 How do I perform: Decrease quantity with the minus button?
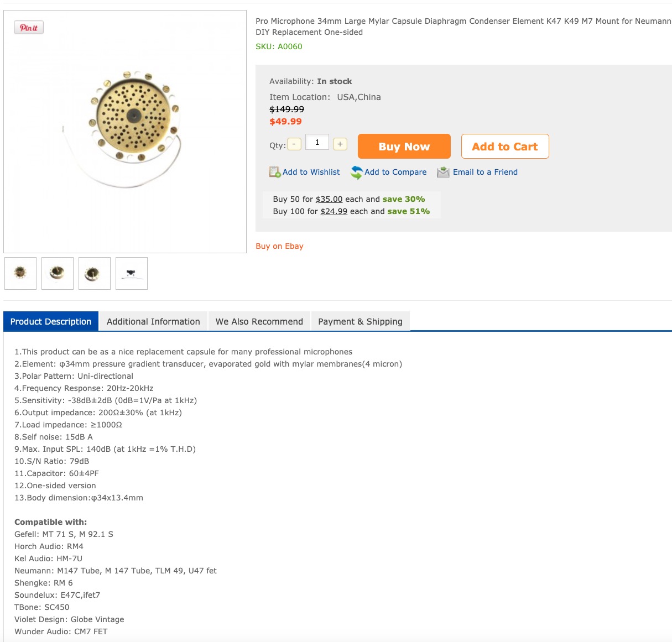tap(294, 144)
